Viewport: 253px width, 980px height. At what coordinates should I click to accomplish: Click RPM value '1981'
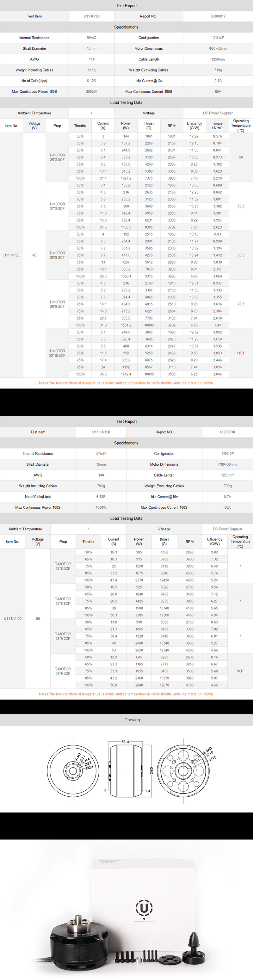click(x=172, y=136)
